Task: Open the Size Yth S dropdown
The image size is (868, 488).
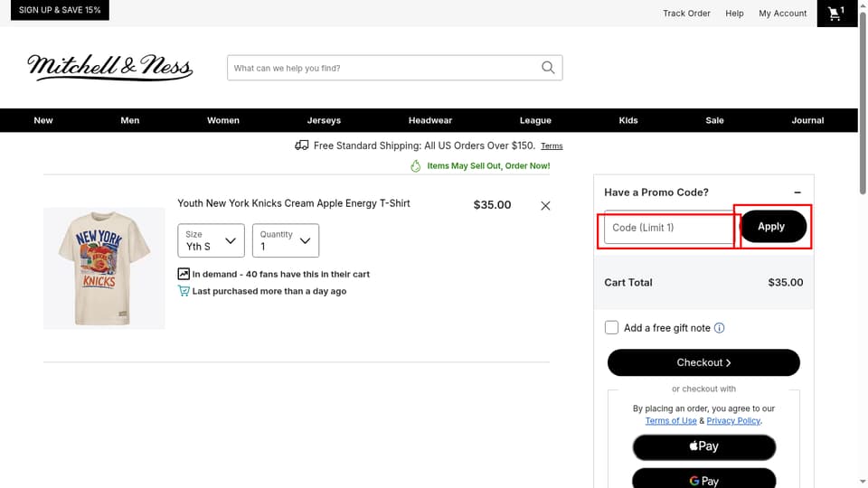Action: point(211,240)
